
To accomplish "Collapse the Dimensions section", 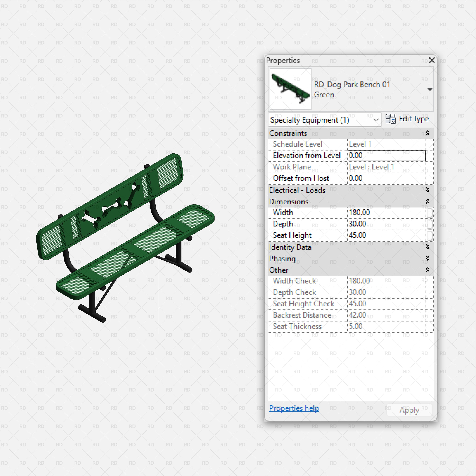I will pyautogui.click(x=428, y=201).
